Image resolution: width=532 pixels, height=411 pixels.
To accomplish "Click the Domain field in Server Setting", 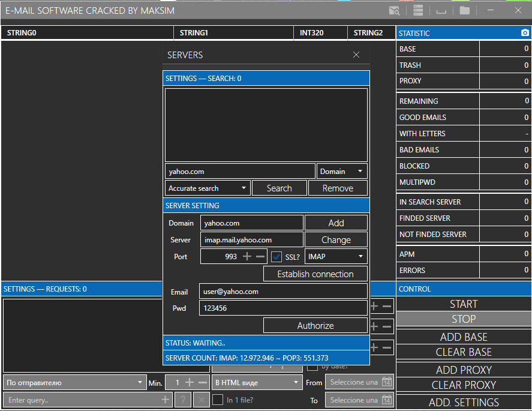I will (x=251, y=223).
